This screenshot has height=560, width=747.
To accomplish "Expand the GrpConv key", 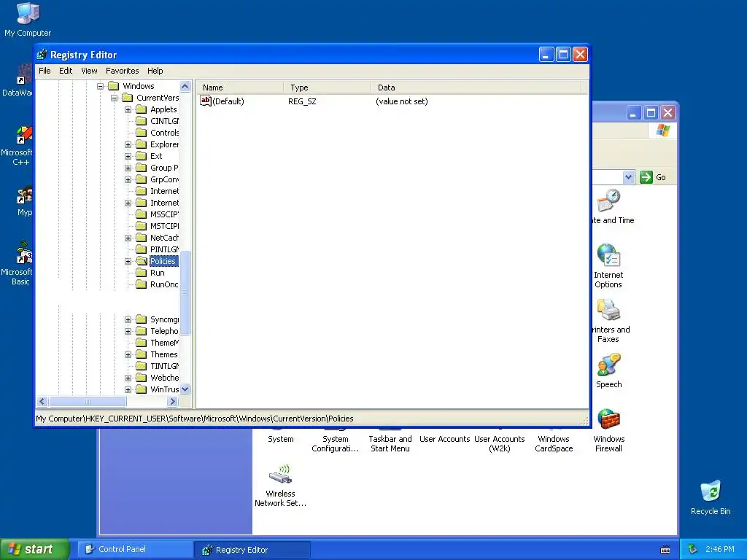I will coord(128,179).
